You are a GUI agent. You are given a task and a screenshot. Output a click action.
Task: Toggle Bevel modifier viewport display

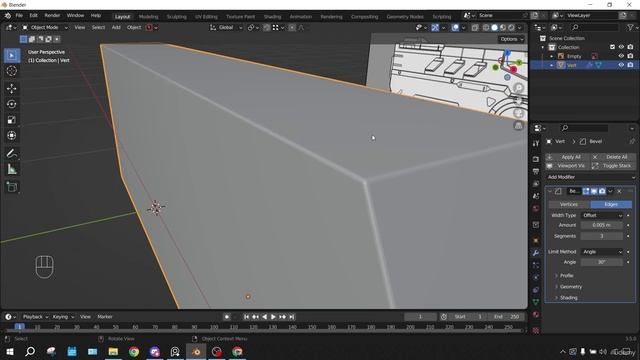click(594, 191)
